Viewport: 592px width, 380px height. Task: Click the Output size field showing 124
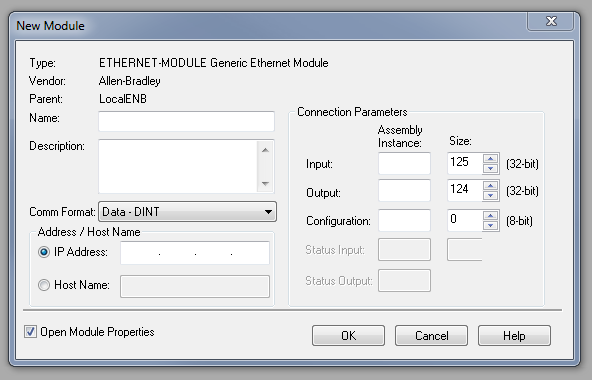(465, 191)
